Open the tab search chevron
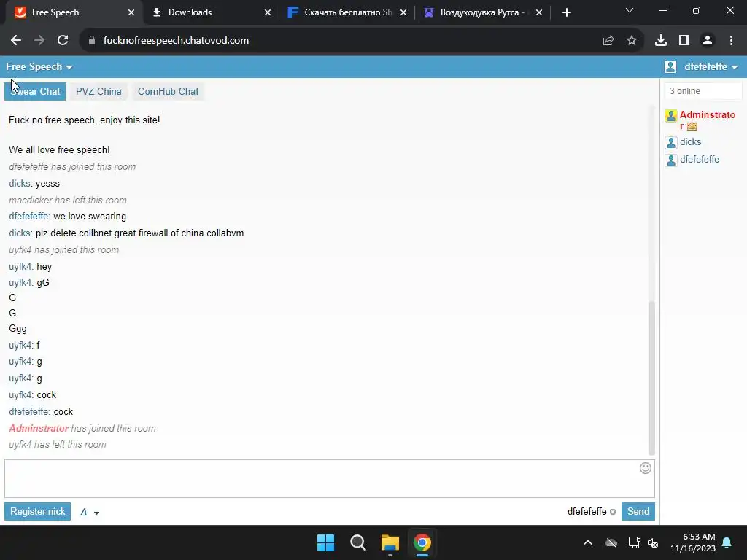Image resolution: width=747 pixels, height=560 pixels. pos(630,10)
